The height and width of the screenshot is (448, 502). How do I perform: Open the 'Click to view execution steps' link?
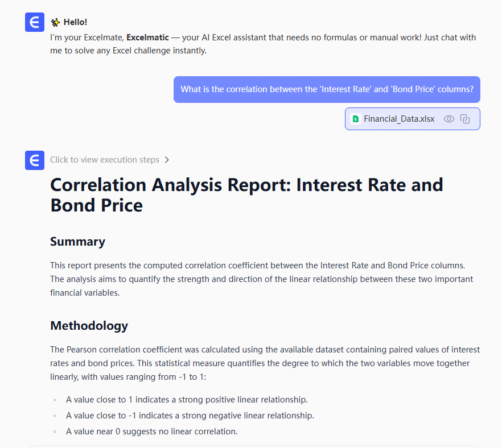click(x=105, y=160)
